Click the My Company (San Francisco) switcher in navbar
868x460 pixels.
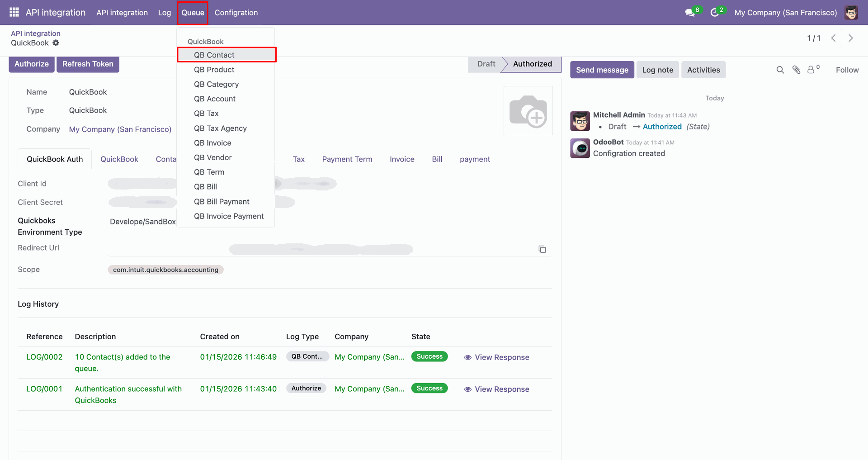click(786, 13)
